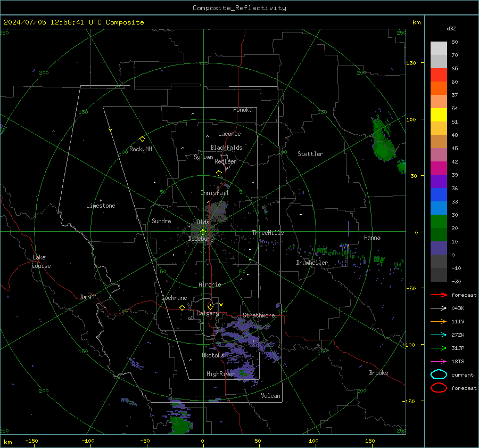Pick the orange swatch below 60 dBZ

[x=439, y=88]
